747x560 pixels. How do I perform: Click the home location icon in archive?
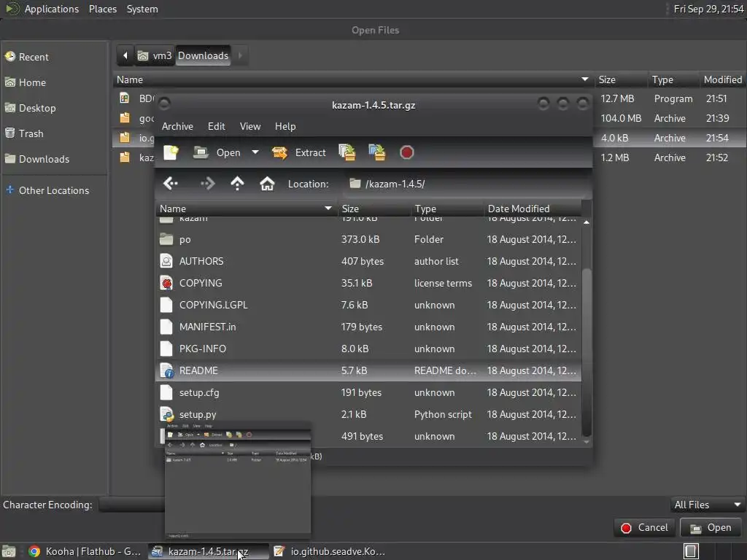pyautogui.click(x=267, y=184)
